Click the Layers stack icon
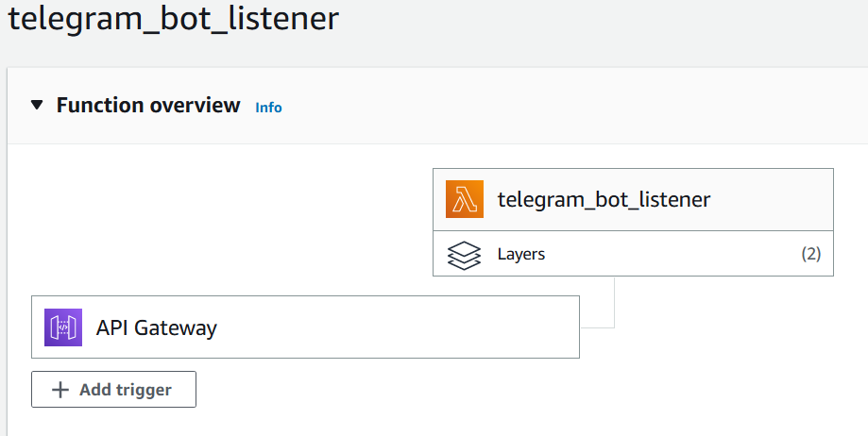The height and width of the screenshot is (436, 868). pos(464,254)
